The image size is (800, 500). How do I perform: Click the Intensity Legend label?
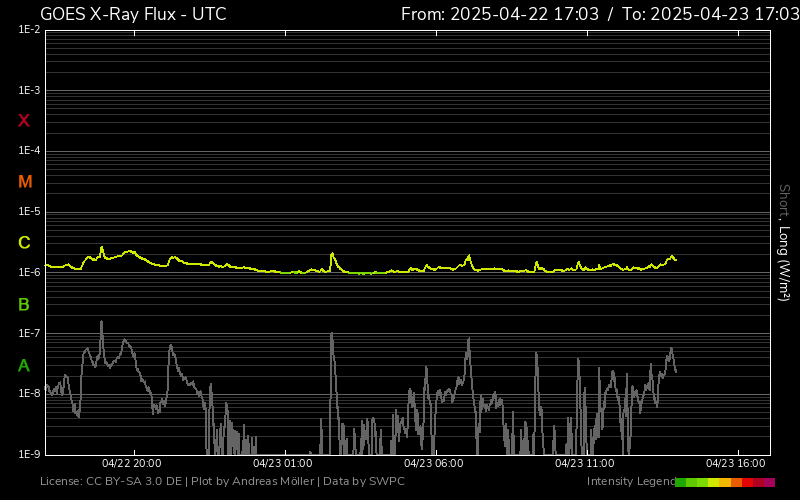click(x=631, y=481)
